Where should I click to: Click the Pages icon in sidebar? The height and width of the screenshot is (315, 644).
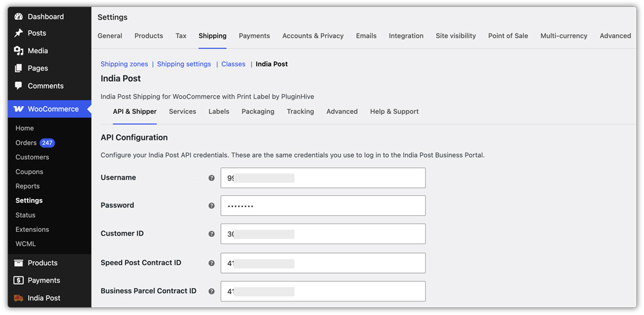point(19,68)
